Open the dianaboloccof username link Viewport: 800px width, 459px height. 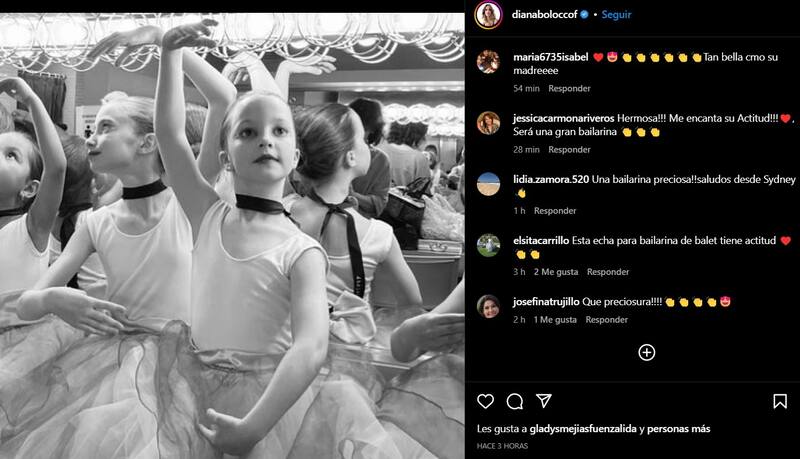[x=544, y=15]
